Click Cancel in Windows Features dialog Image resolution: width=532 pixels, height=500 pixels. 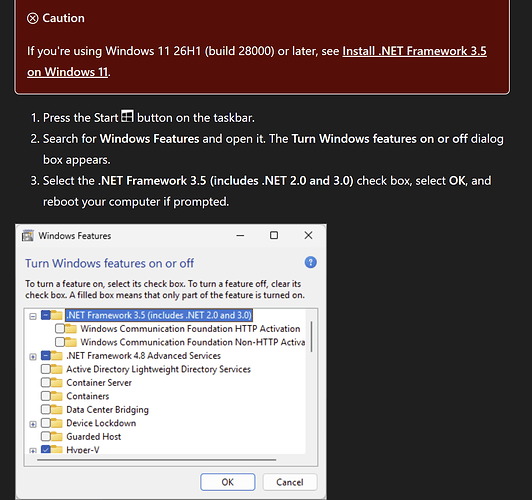(290, 482)
